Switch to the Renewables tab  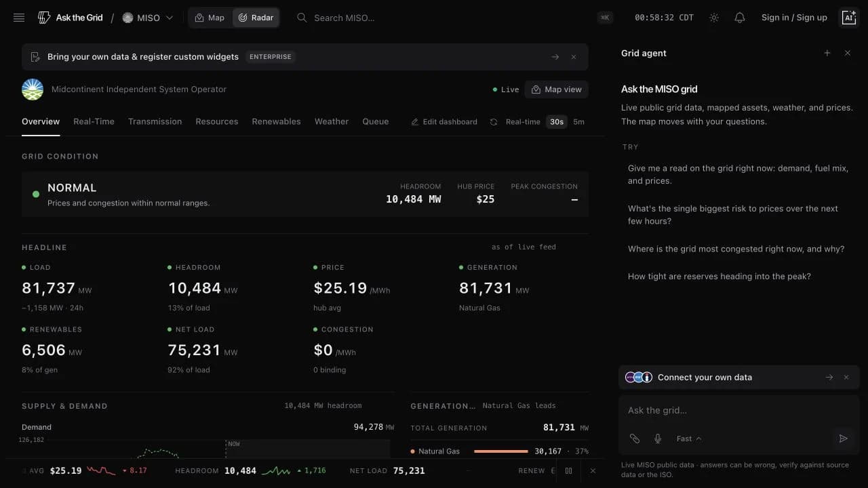[276, 121]
